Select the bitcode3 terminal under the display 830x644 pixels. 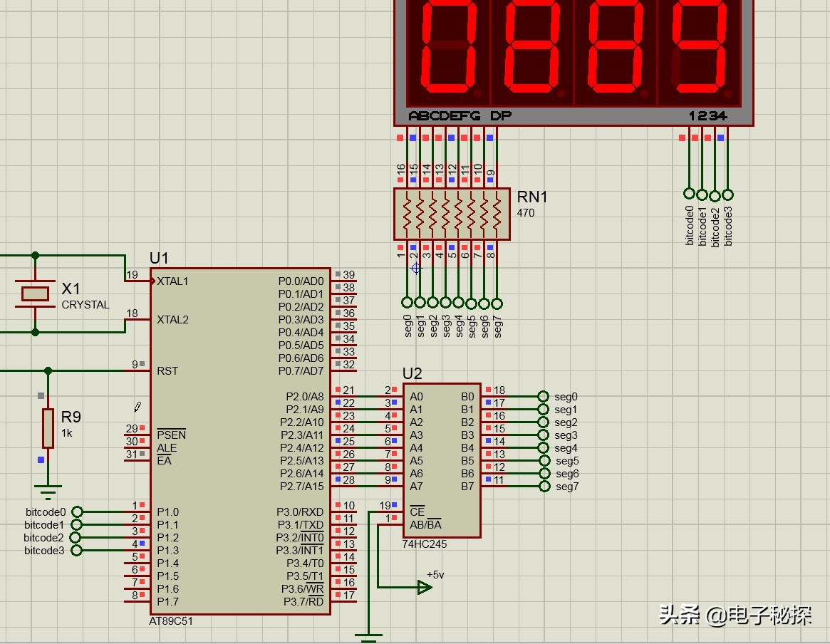tap(727, 194)
